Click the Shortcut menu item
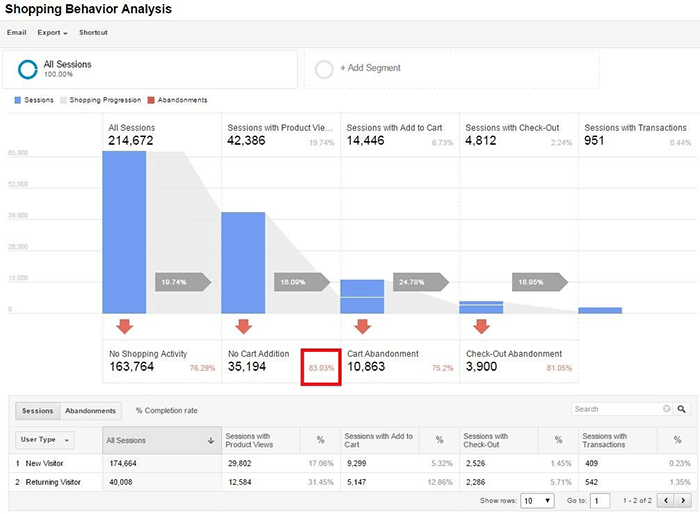700x514 pixels. [x=93, y=33]
